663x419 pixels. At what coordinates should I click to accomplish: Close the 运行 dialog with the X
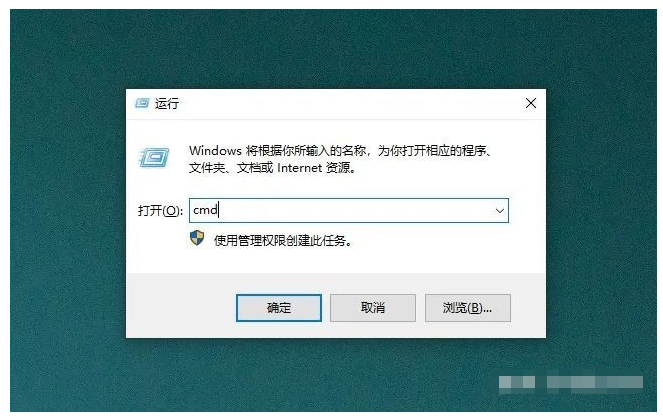[531, 103]
